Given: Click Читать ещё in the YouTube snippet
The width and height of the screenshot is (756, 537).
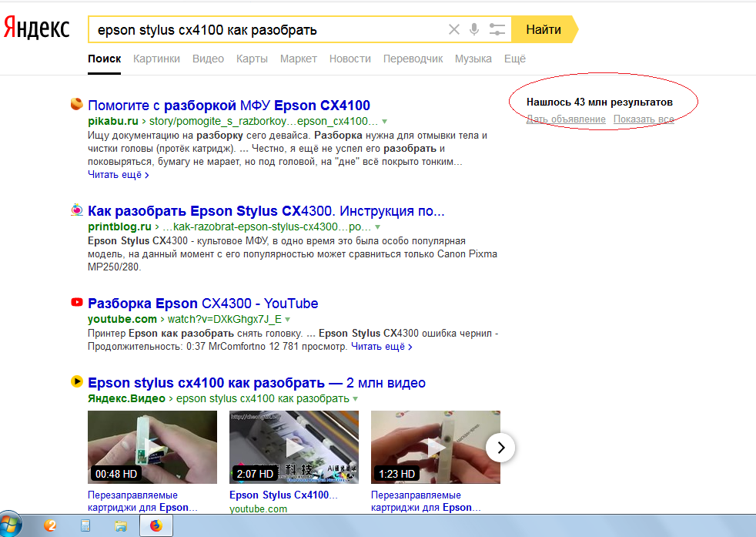Looking at the screenshot, I should point(381,347).
